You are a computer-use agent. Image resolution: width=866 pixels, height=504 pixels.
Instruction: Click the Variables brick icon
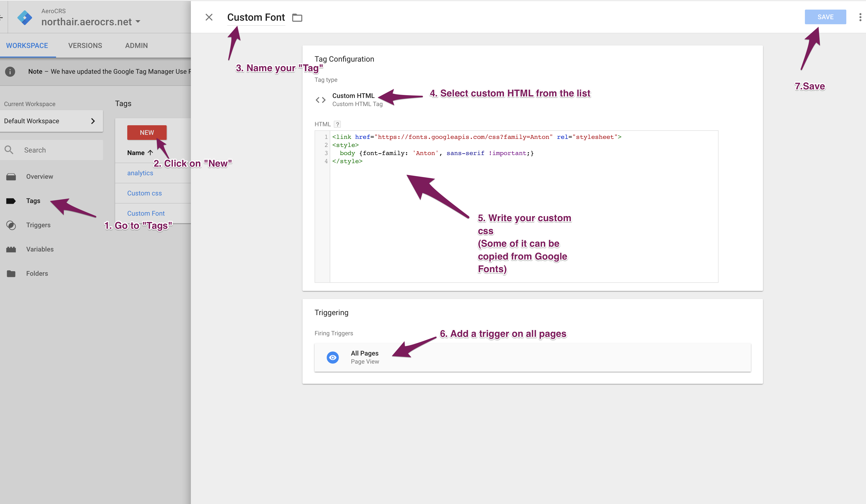[x=11, y=249]
